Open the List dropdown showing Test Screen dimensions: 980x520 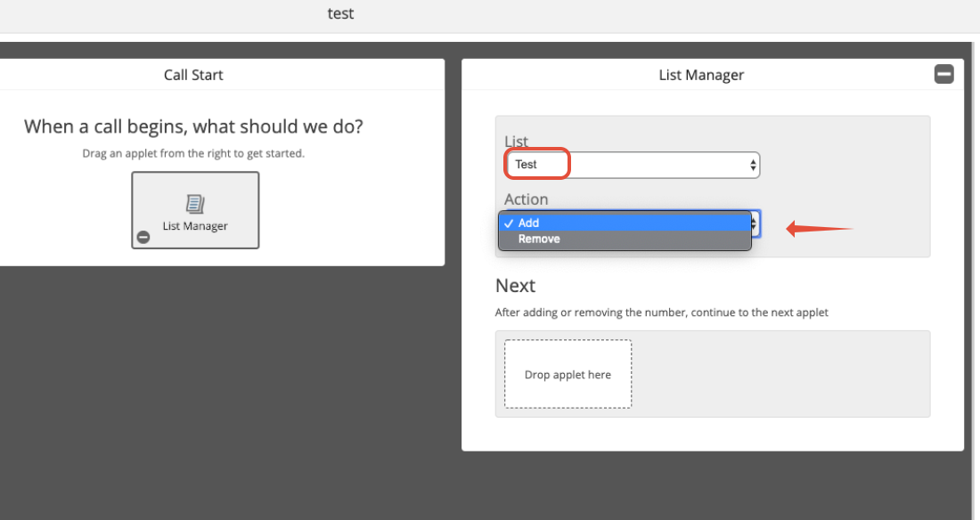(633, 165)
